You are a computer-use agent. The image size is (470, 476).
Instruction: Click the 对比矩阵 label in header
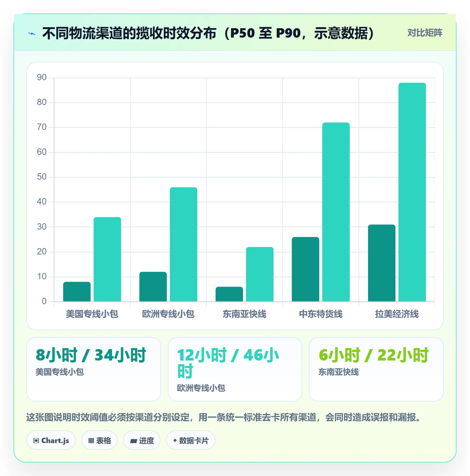tap(425, 33)
